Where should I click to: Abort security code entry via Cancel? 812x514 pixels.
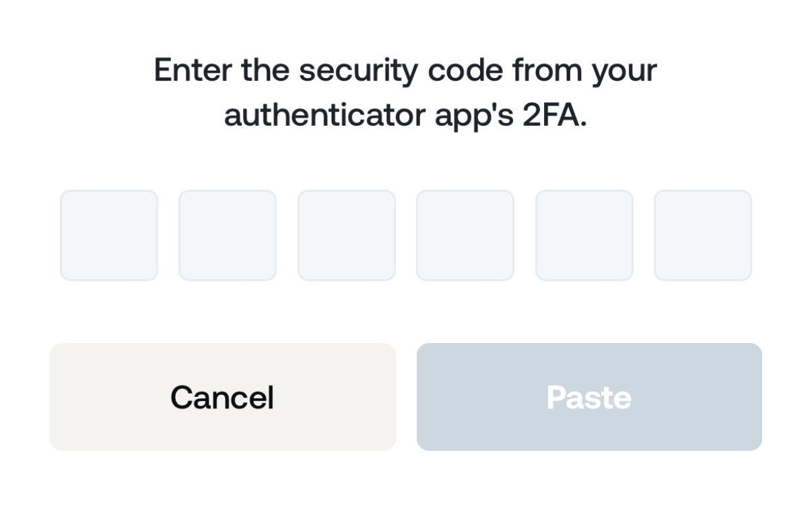222,397
